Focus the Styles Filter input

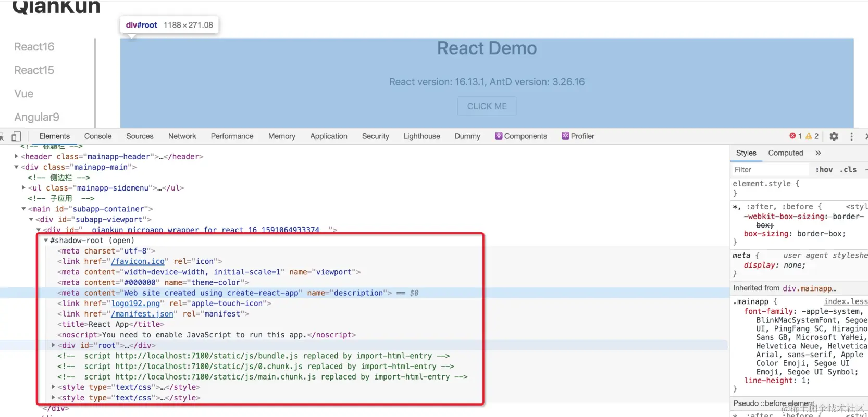pyautogui.click(x=770, y=170)
